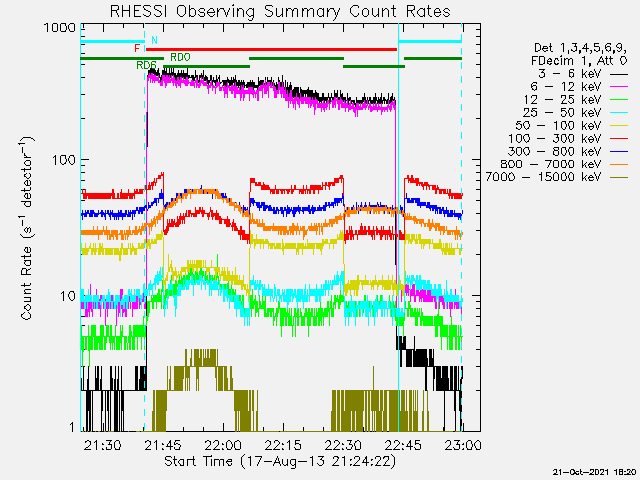
Task: Click the green RD6 flag label
Action: [x=147, y=65]
